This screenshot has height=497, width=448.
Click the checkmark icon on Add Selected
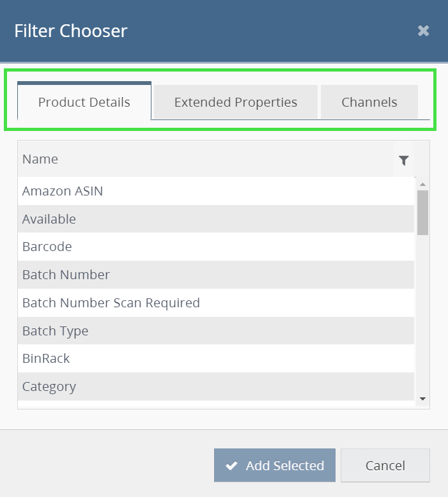pyautogui.click(x=232, y=466)
